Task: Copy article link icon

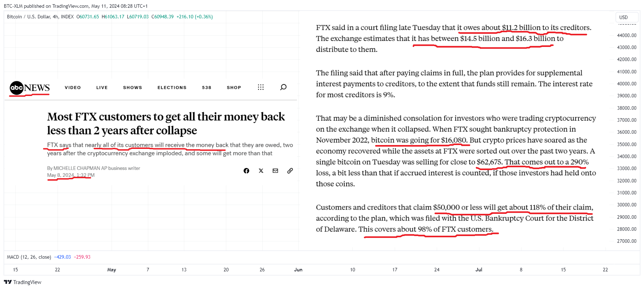Action: (290, 171)
